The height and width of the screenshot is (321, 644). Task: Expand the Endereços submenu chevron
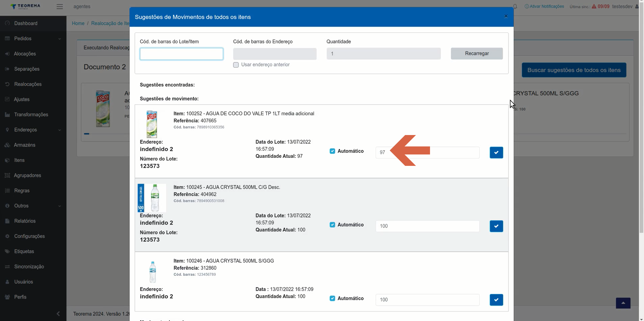click(60, 130)
